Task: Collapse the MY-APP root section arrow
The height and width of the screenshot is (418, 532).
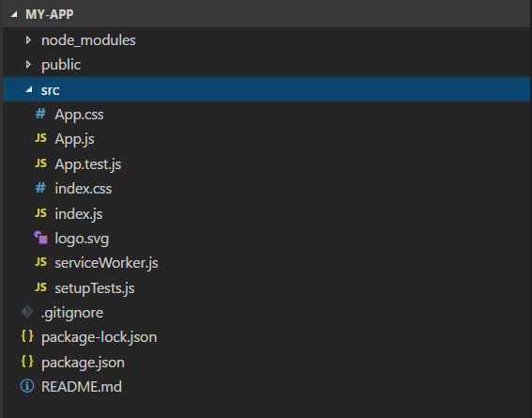Action: click(14, 14)
